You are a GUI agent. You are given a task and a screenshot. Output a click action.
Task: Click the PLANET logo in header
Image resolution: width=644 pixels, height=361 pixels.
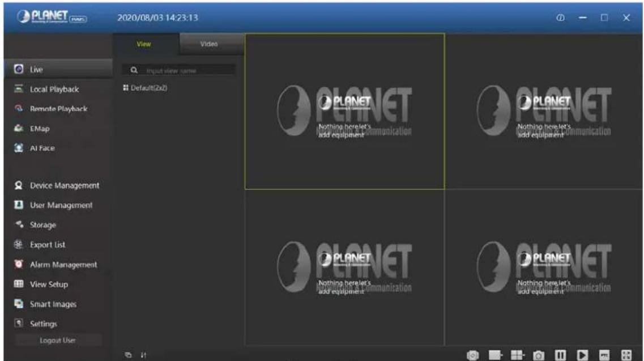(52, 17)
